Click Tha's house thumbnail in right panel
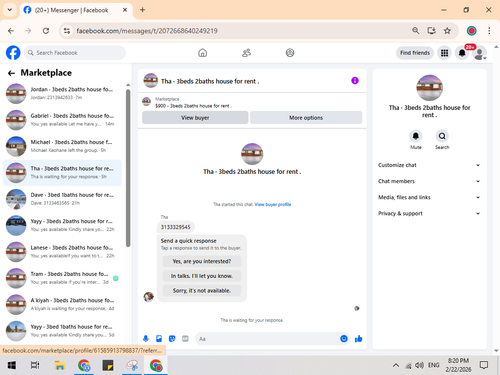Viewport: 500px width, 375px height. (x=429, y=88)
